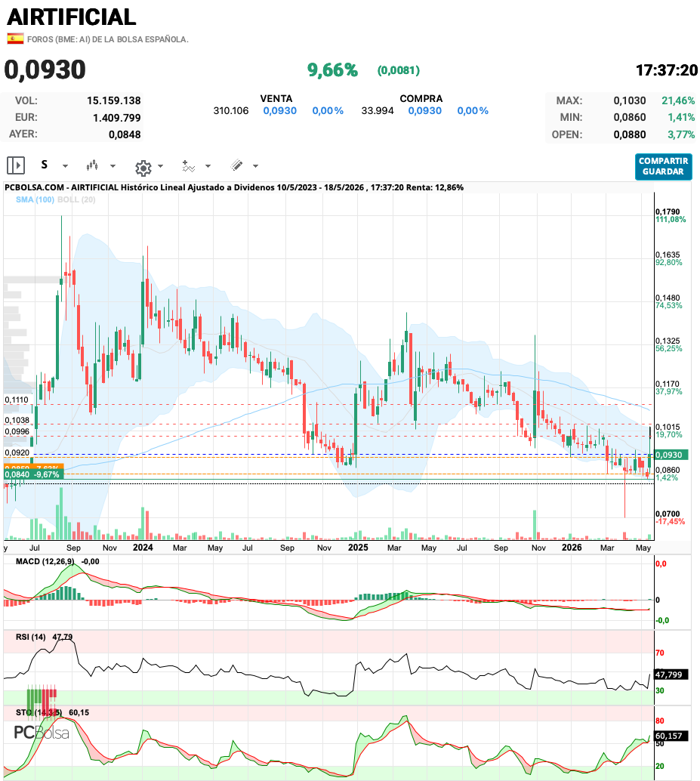Click the MACD (12,26,9) indicator label

click(x=45, y=561)
